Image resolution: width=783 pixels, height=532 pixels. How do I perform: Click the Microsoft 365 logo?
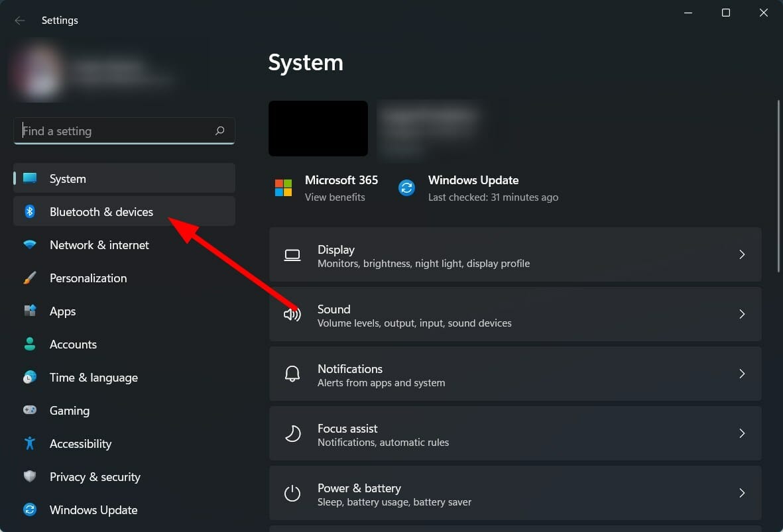pyautogui.click(x=283, y=187)
